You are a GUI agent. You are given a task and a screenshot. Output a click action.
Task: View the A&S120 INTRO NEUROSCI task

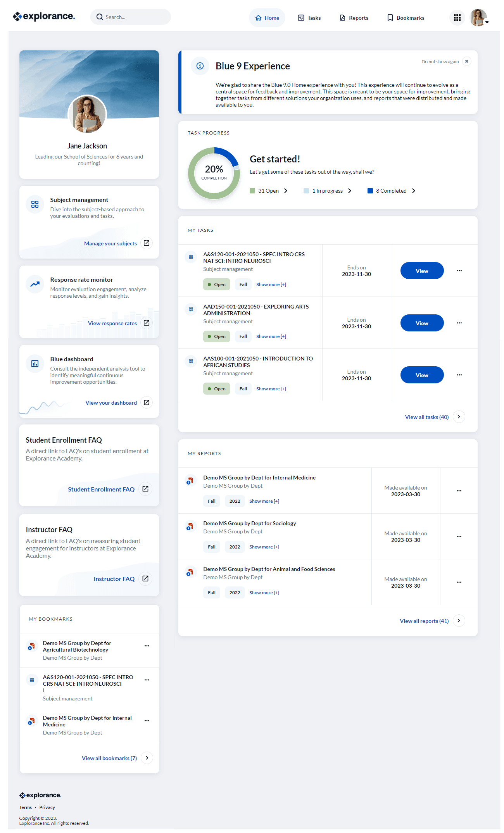point(422,271)
